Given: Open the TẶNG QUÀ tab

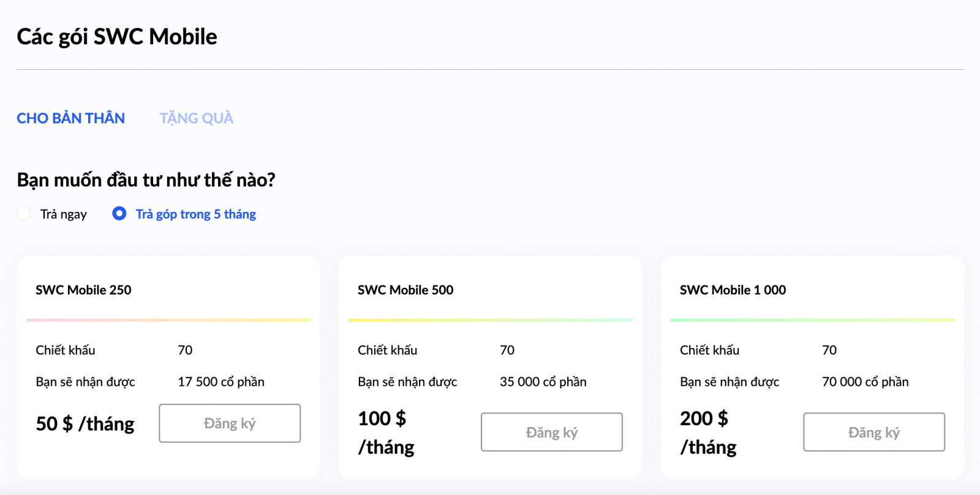Looking at the screenshot, I should tap(197, 118).
